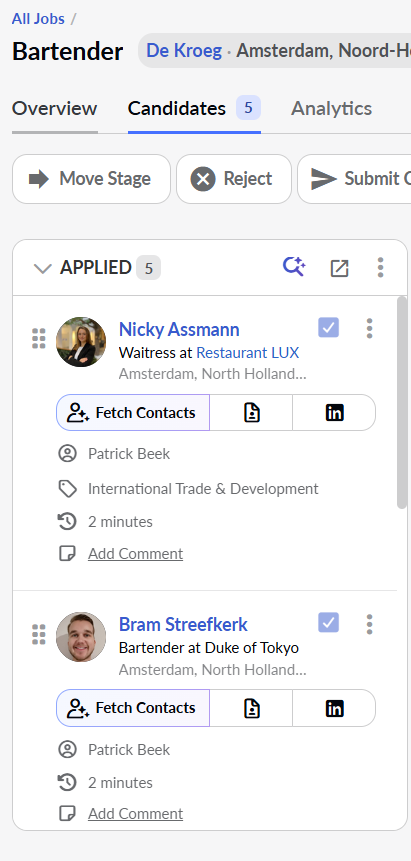Click the candidate list vertical scrollbar
411x861 pixels.
pos(402,402)
